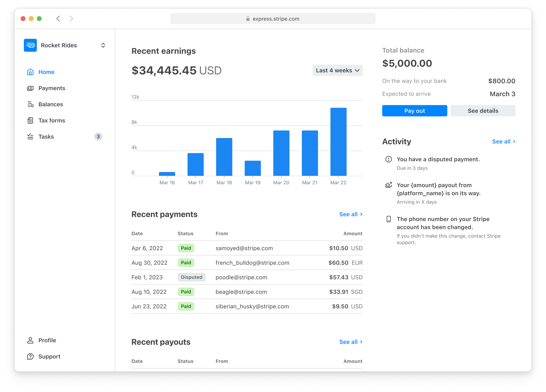Go to the Balances page

(x=51, y=104)
